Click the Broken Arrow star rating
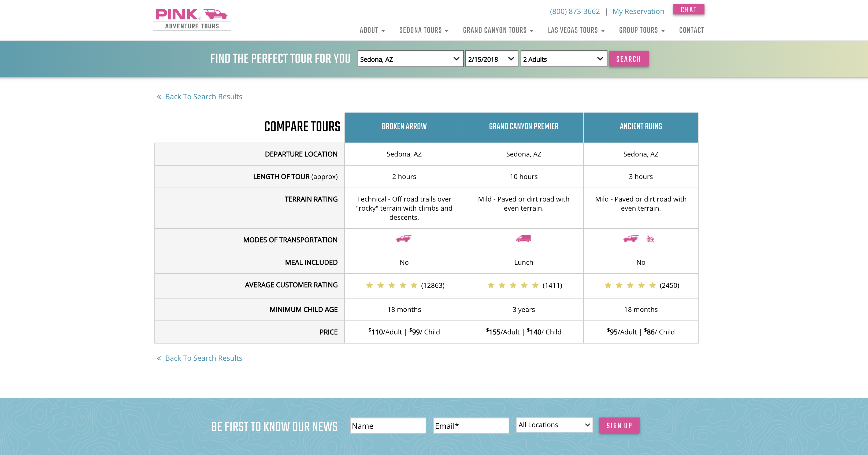The height and width of the screenshot is (455, 868). [392, 285]
